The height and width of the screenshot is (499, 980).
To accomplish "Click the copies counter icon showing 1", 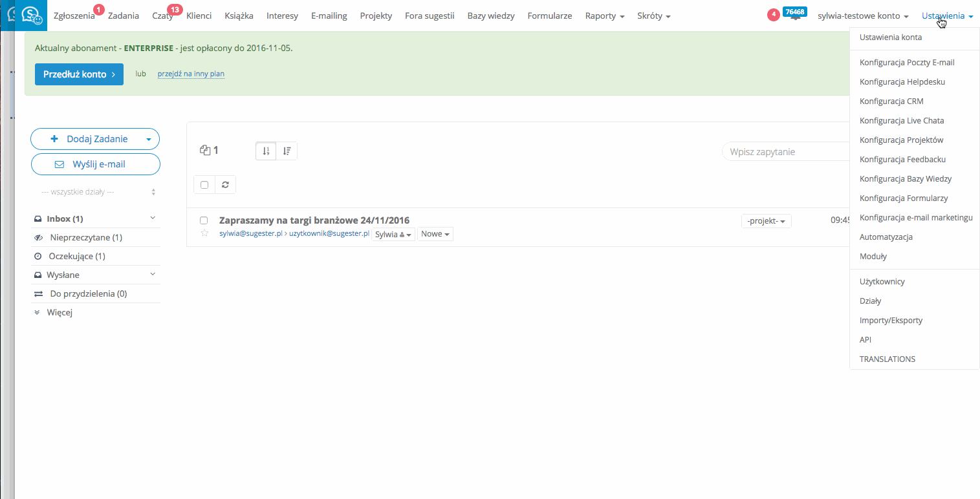I will tap(206, 151).
